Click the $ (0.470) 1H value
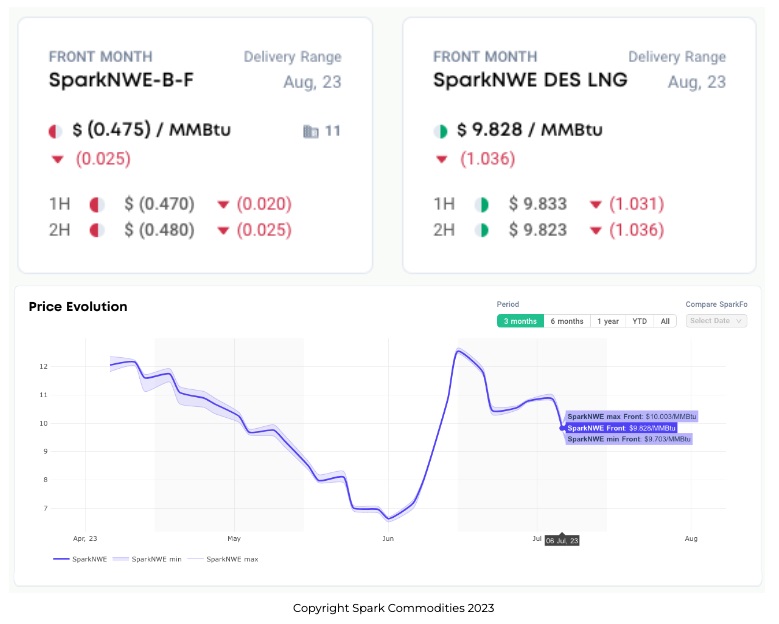 click(x=159, y=204)
